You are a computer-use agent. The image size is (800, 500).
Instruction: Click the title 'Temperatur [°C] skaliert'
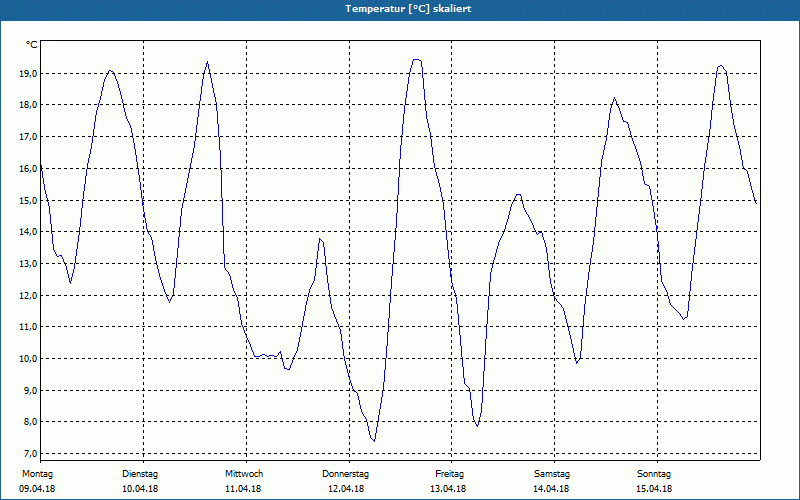pos(408,9)
